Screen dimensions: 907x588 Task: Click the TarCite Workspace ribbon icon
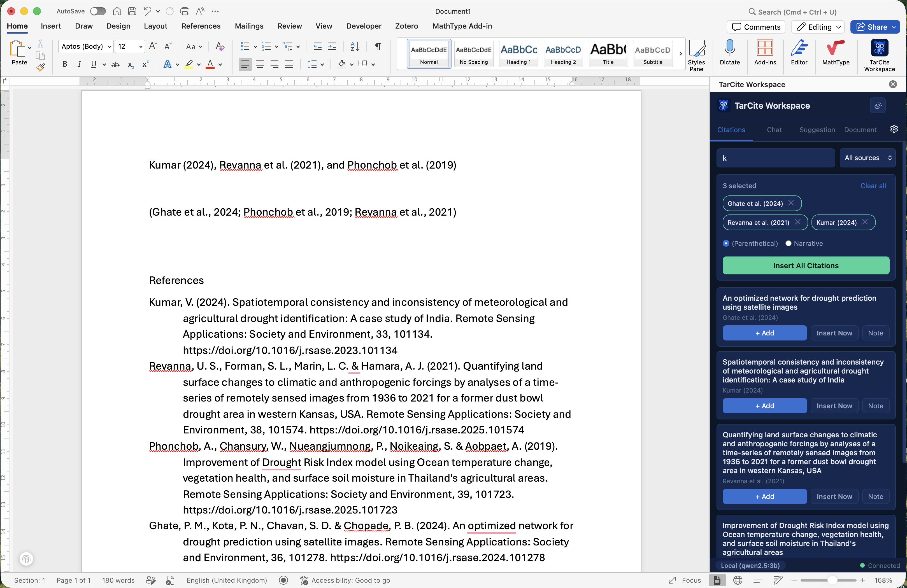click(879, 55)
